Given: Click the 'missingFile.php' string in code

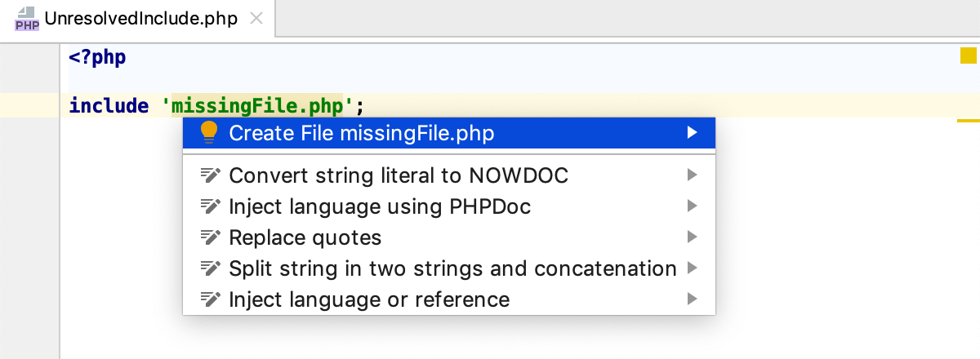Looking at the screenshot, I should coord(259,105).
